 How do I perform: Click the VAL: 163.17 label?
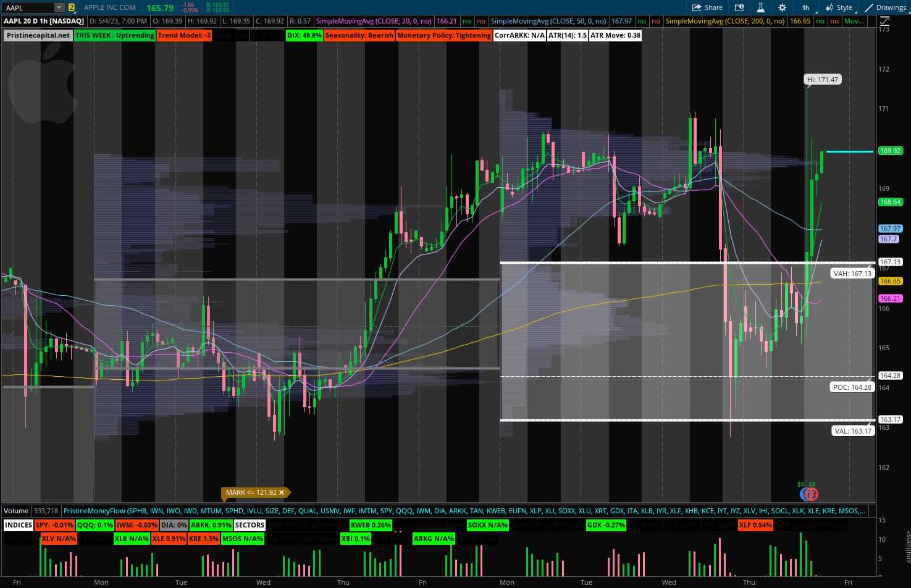(x=852, y=431)
